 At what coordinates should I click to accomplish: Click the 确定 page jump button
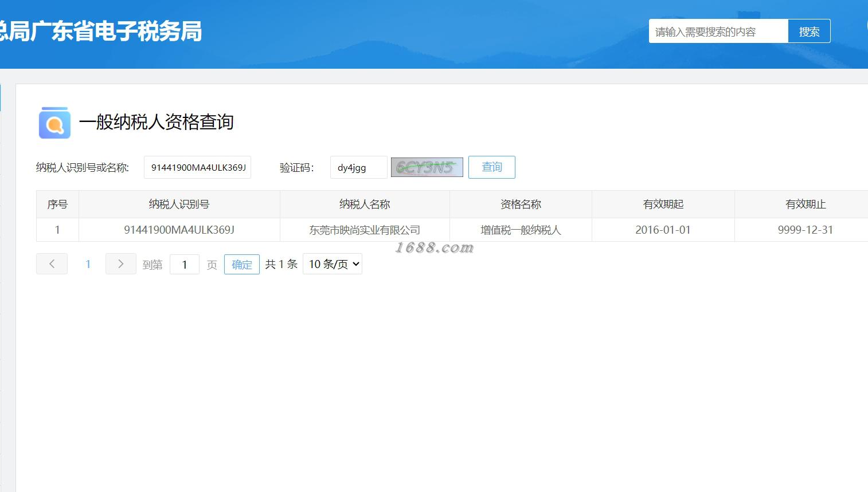tap(242, 265)
